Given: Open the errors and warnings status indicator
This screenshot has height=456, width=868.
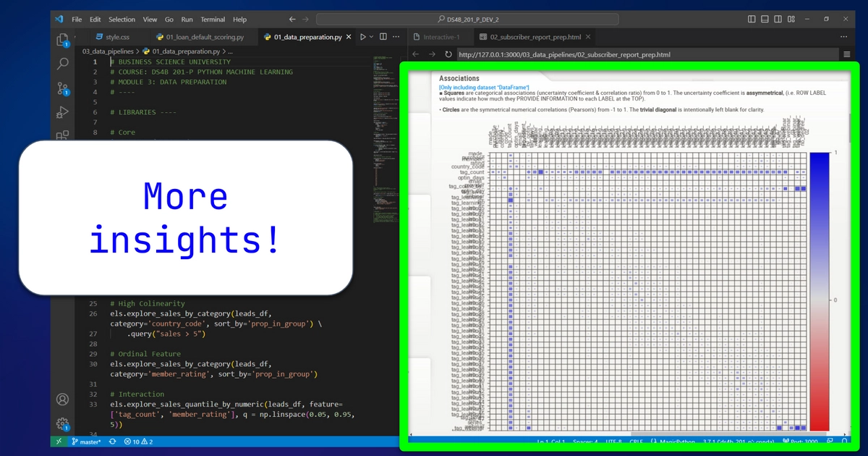Looking at the screenshot, I should (x=138, y=441).
